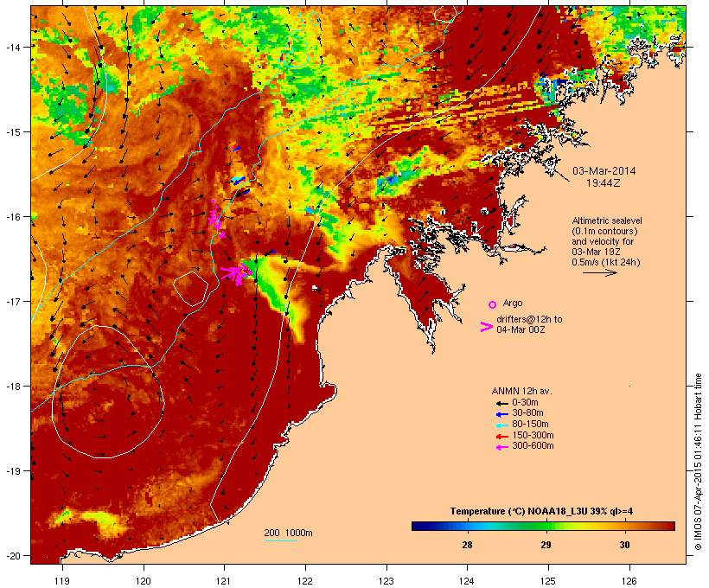Click the longitude label 125

point(548,581)
